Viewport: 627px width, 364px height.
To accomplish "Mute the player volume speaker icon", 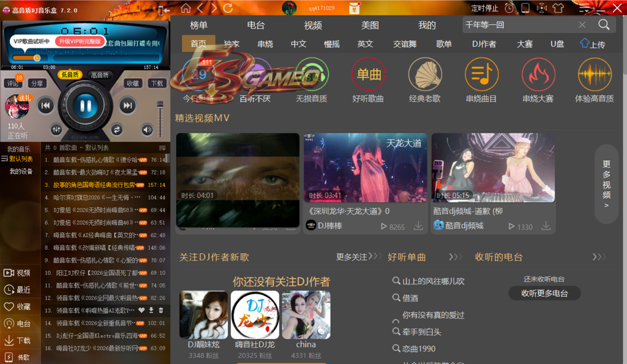I will pos(147,130).
